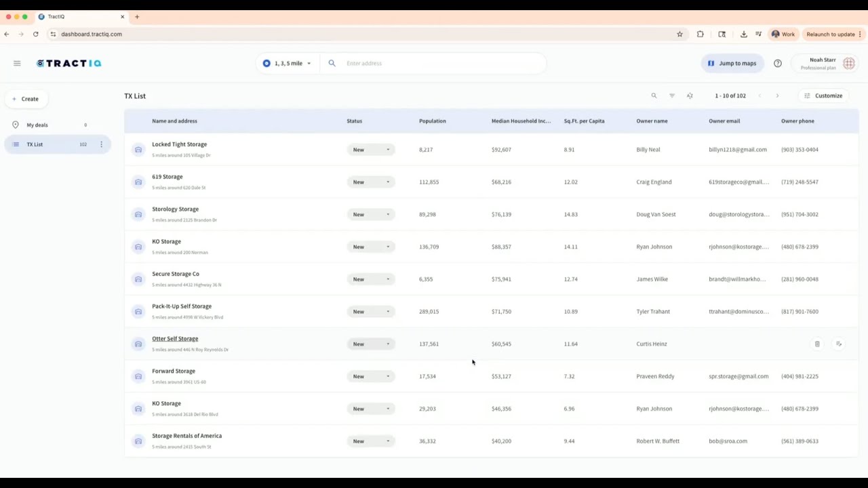Click owner name Robert W. Buffett
The image size is (868, 488).
(x=658, y=441)
